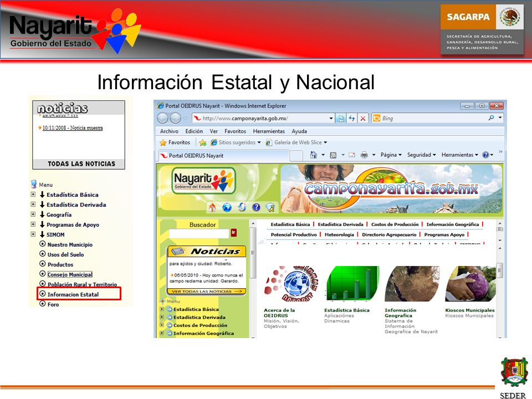The width and height of the screenshot is (532, 399).
Task: Select the Portal OEIDRUS Nayarit browser tab
Action: [224, 156]
